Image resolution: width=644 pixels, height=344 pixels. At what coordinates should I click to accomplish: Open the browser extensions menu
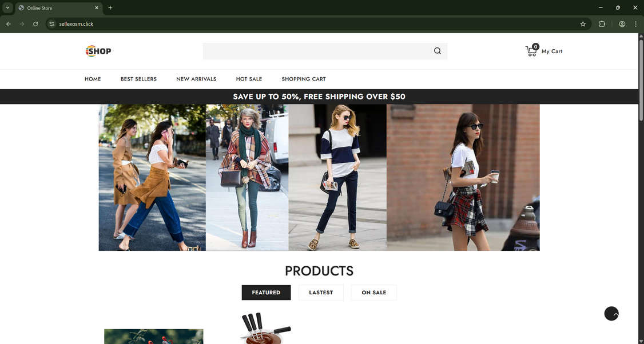(x=602, y=24)
